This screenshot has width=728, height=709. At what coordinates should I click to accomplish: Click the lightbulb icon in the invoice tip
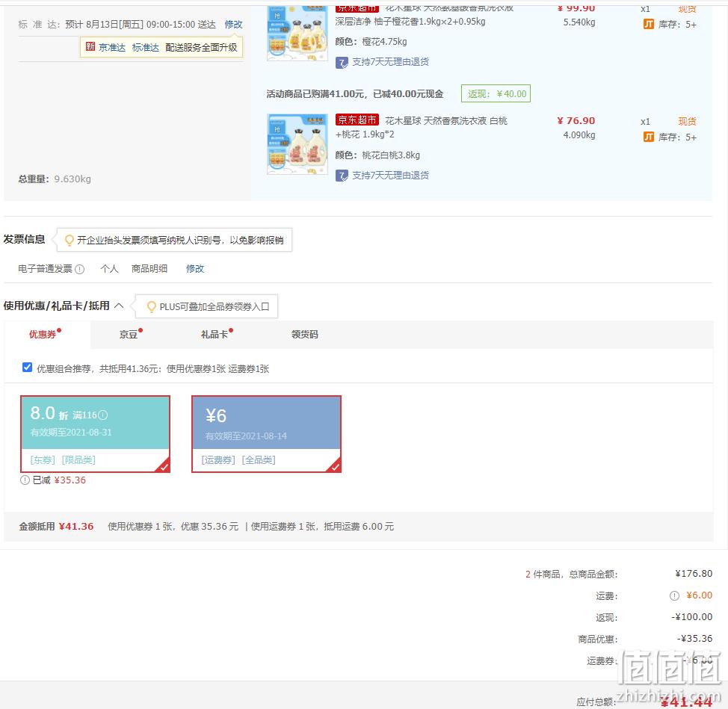coord(70,240)
